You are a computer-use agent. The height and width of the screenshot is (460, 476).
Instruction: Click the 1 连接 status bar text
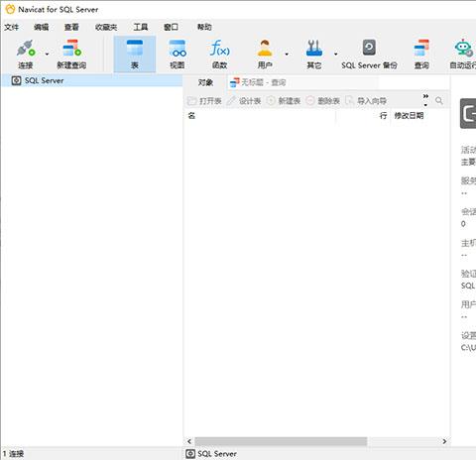(13, 454)
